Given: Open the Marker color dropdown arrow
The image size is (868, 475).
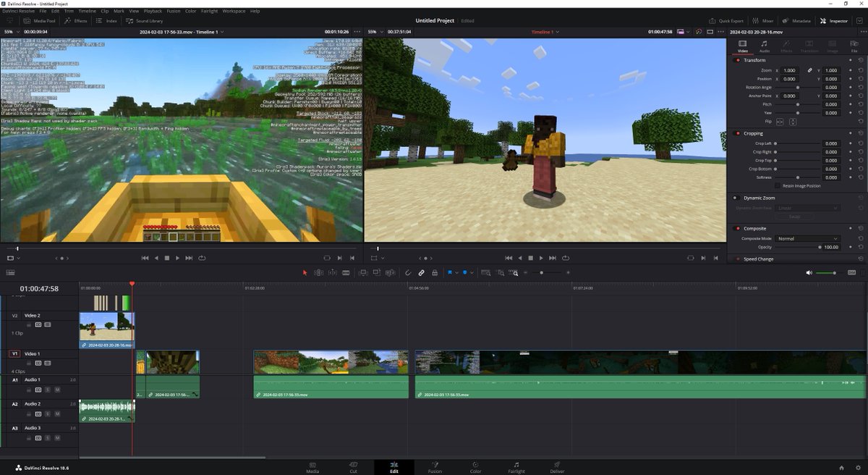Looking at the screenshot, I should point(472,272).
